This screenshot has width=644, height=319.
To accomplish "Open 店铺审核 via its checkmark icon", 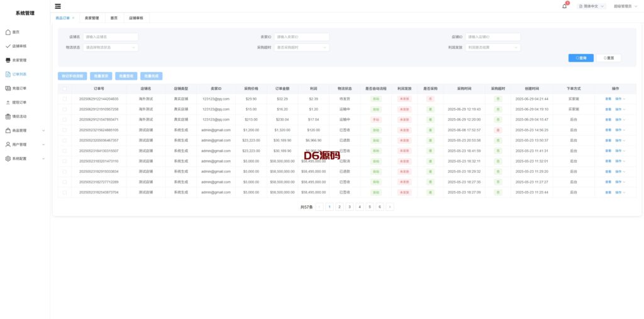I will pos(8,46).
